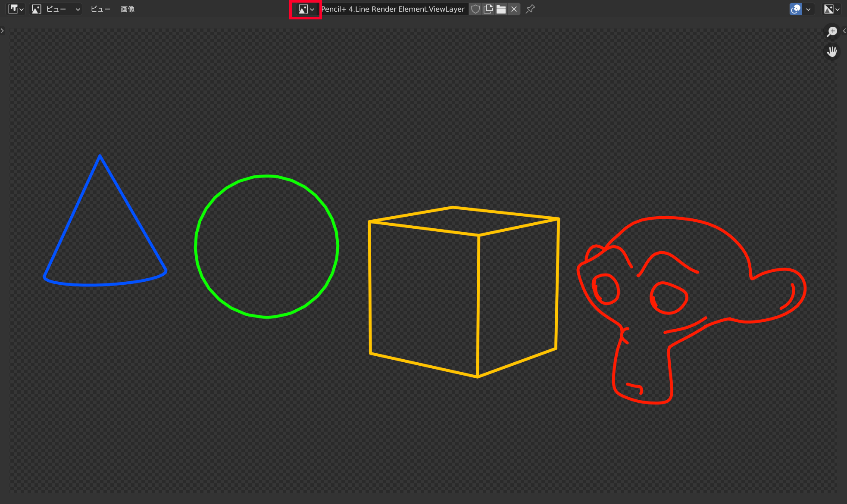
Task: Open the ビュー mode dropdown
Action: (56, 9)
